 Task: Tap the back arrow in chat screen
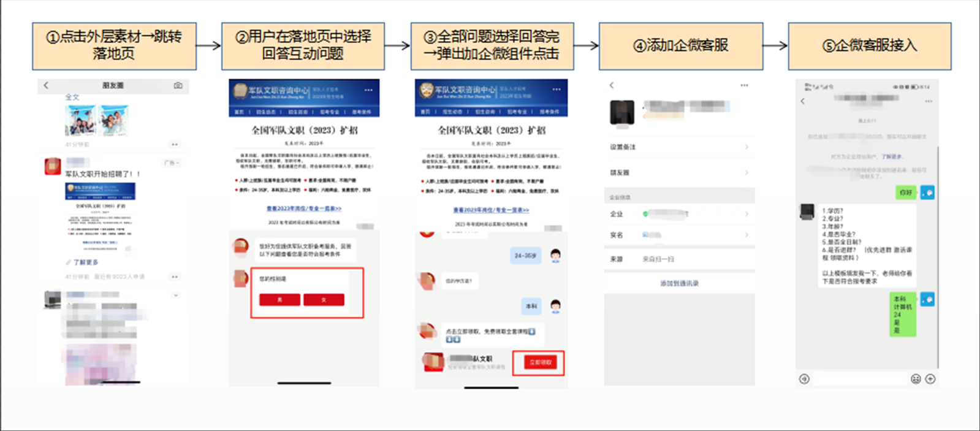803,101
